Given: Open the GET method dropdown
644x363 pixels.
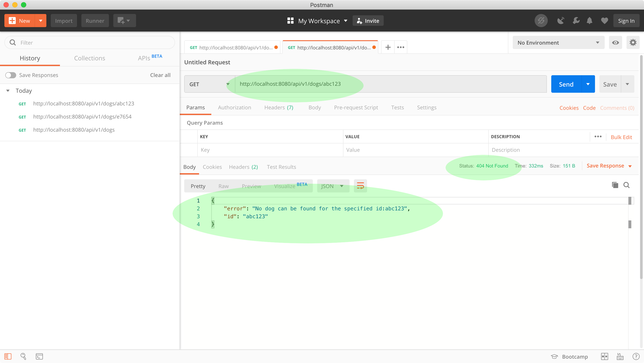Looking at the screenshot, I should click(209, 84).
